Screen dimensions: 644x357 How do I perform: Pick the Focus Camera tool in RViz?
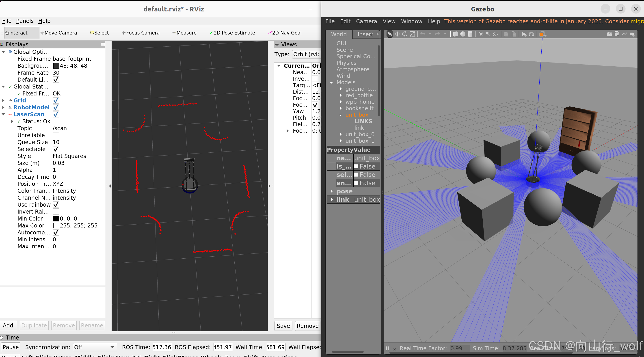[x=141, y=33]
